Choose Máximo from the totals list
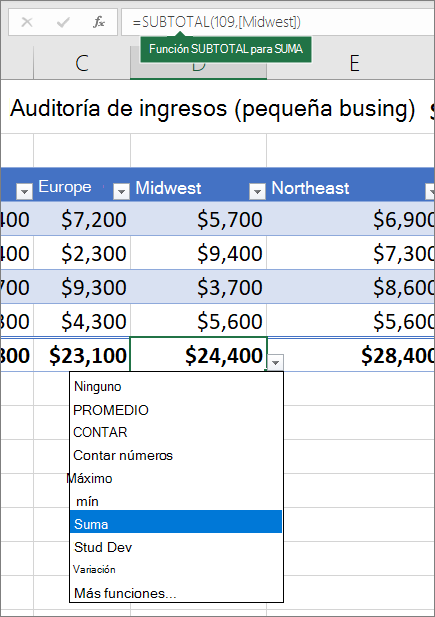The image size is (435, 617). point(176,478)
